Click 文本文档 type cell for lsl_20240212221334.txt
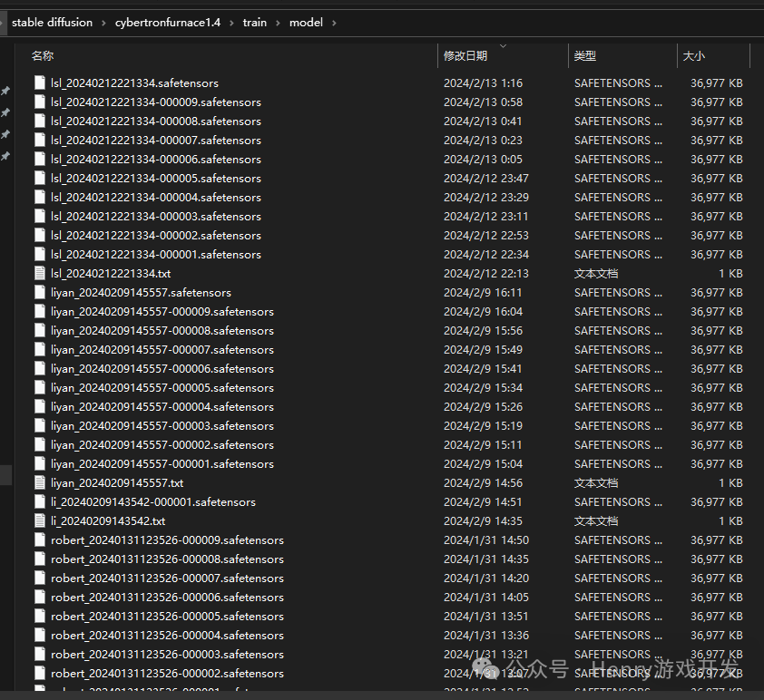Viewport: 764px width, 700px height. click(596, 273)
